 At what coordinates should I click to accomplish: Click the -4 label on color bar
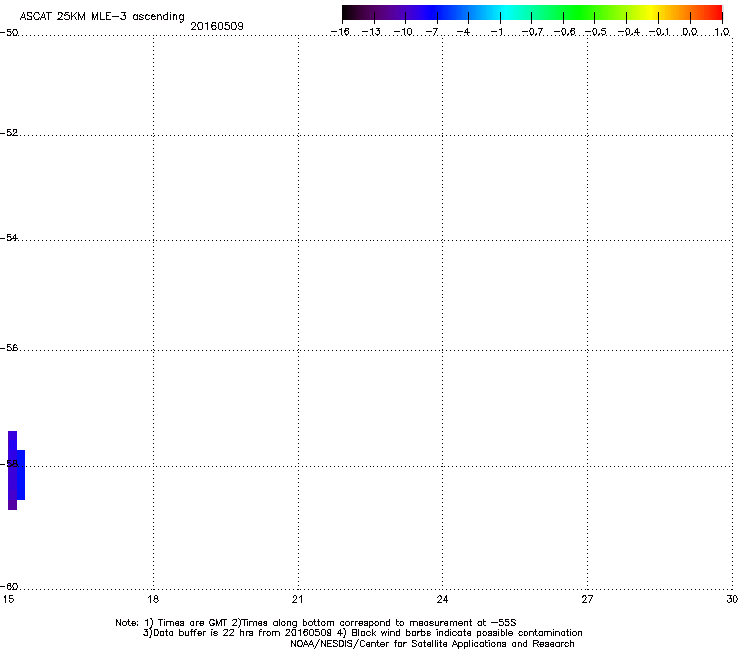[463, 32]
